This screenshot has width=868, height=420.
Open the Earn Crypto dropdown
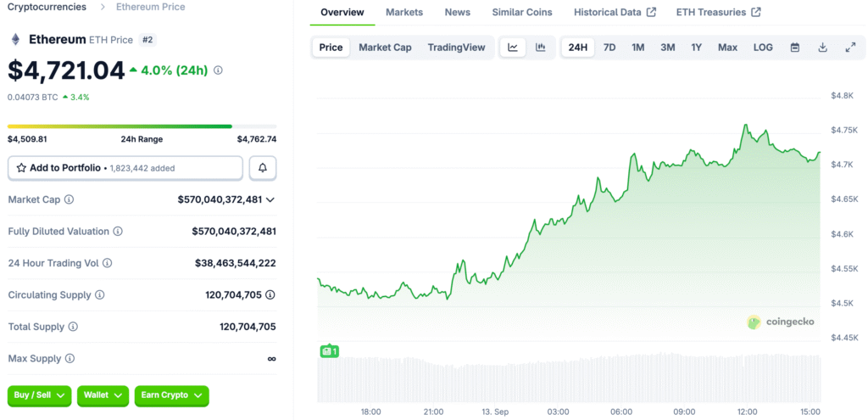[x=171, y=395]
